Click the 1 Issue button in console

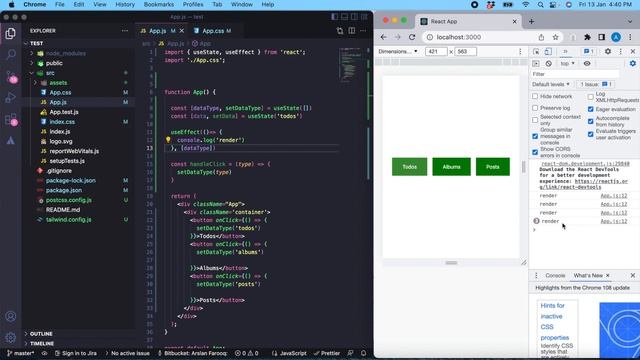(x=596, y=84)
